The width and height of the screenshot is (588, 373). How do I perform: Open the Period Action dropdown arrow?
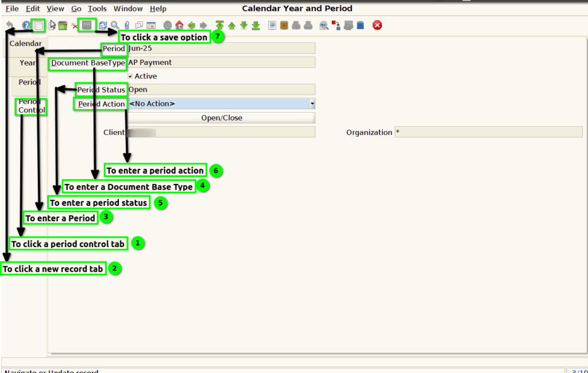[312, 103]
